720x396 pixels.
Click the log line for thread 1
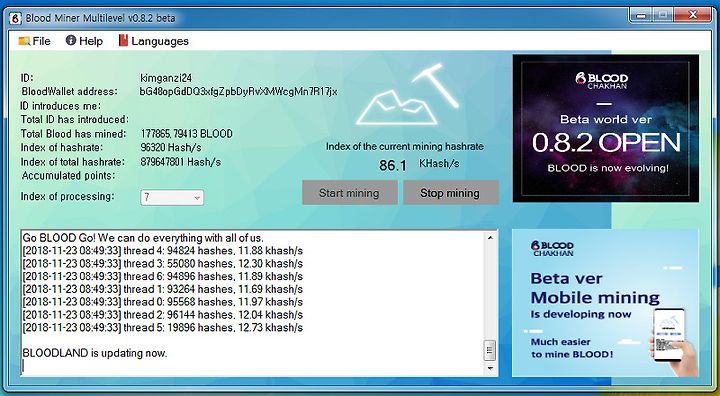coord(163,289)
